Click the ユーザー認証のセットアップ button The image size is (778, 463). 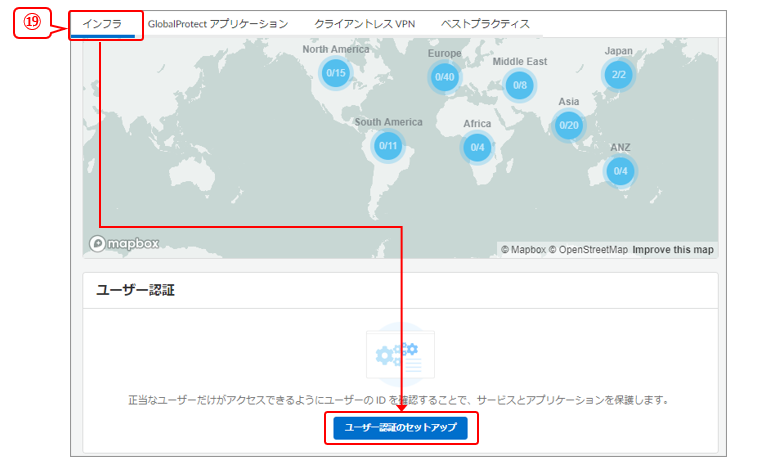click(x=400, y=428)
